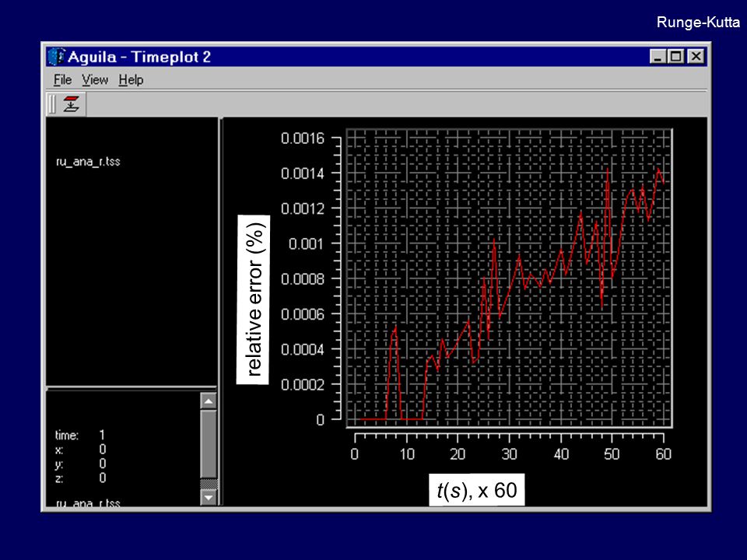Screen dimensions: 747x560
Task: Click the 0.0016 tick label
Action: click(303, 138)
